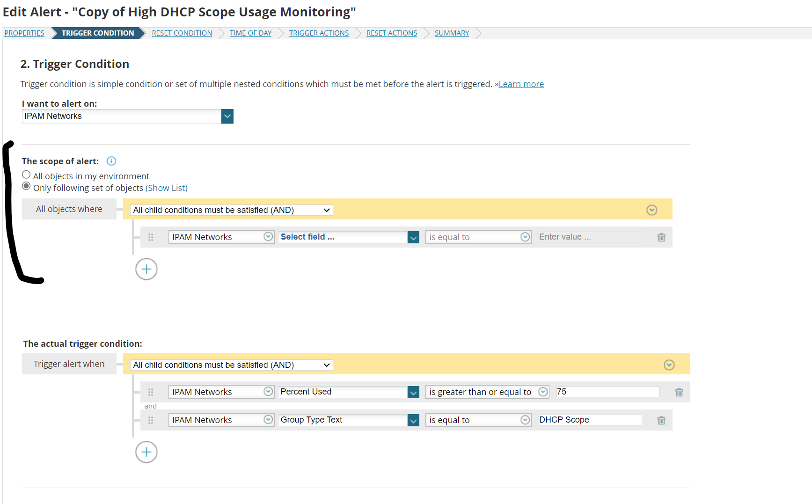Go to the Reset Condition step
Image resolution: width=812 pixels, height=504 pixels.
182,33
